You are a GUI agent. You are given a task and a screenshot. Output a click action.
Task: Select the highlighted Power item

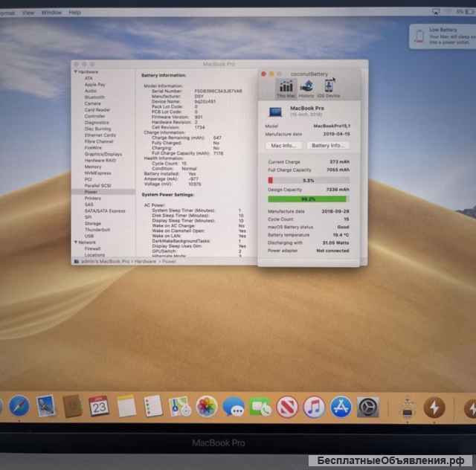click(x=103, y=192)
